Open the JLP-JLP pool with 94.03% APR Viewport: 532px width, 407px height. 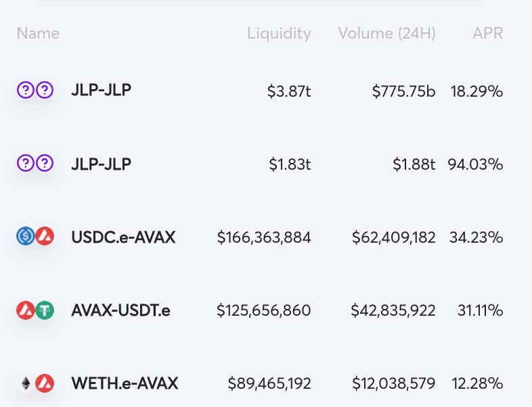pos(101,164)
